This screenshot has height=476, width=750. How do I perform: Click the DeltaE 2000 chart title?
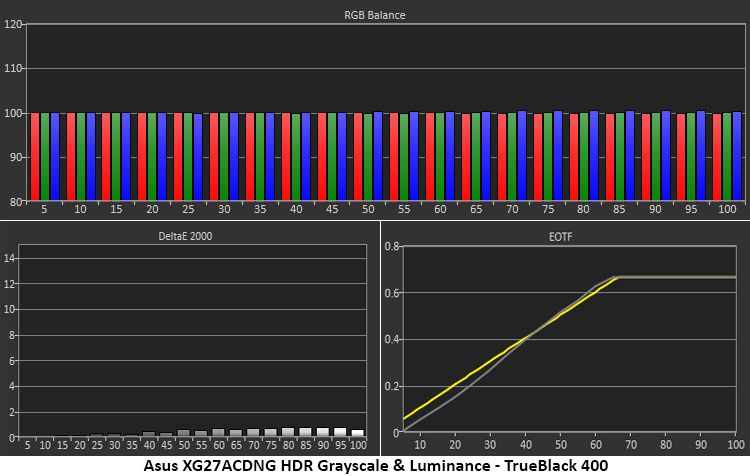(185, 236)
